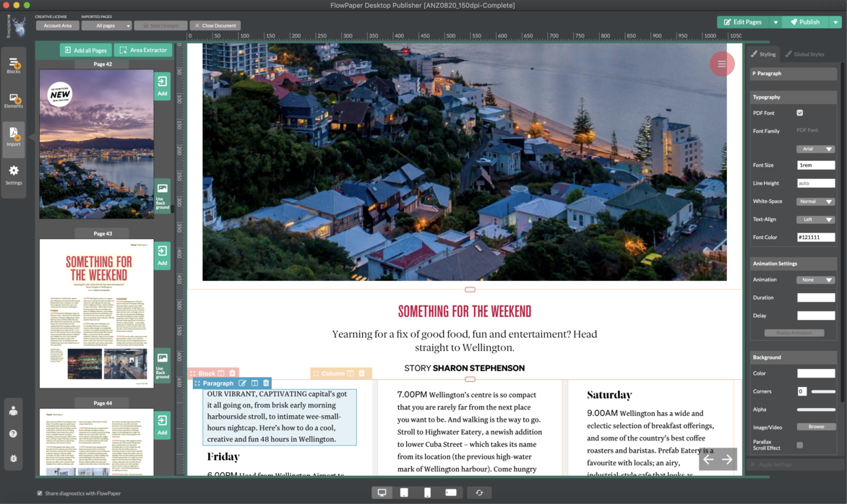
Task: Click the Add all Pages button
Action: [85, 51]
